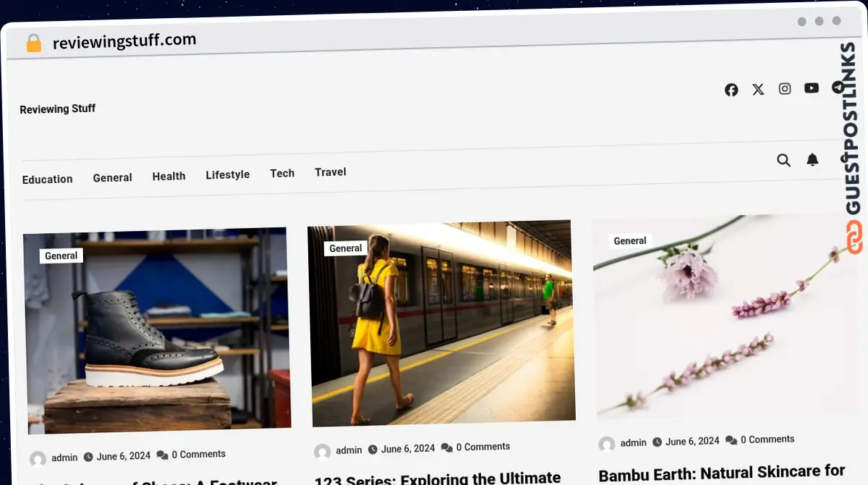
Task: Open the Bambu Earth skincare article title
Action: 721,473
